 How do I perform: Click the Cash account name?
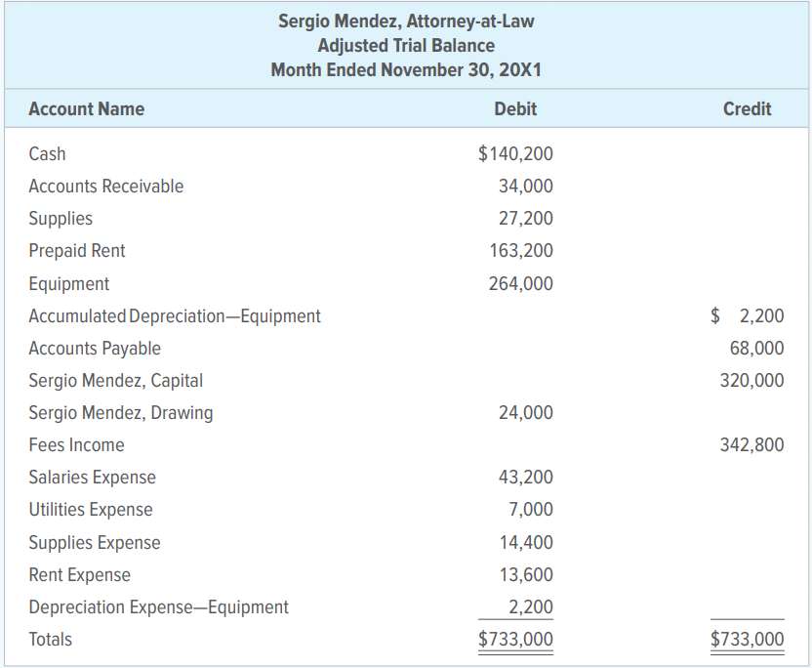pyautogui.click(x=47, y=154)
